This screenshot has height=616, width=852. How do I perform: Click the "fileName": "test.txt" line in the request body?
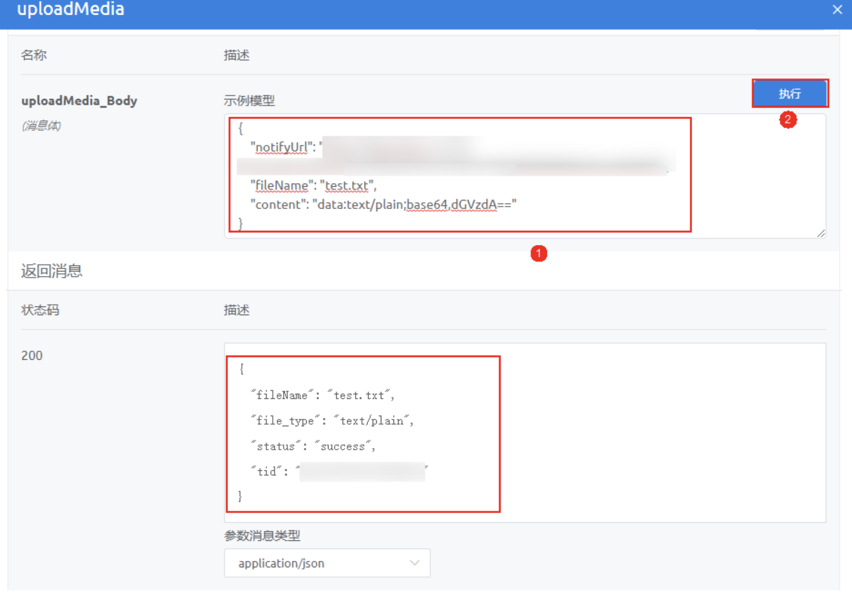click(313, 186)
